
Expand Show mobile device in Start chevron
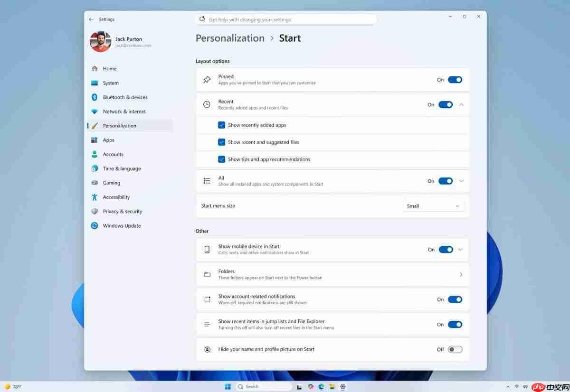(x=460, y=250)
